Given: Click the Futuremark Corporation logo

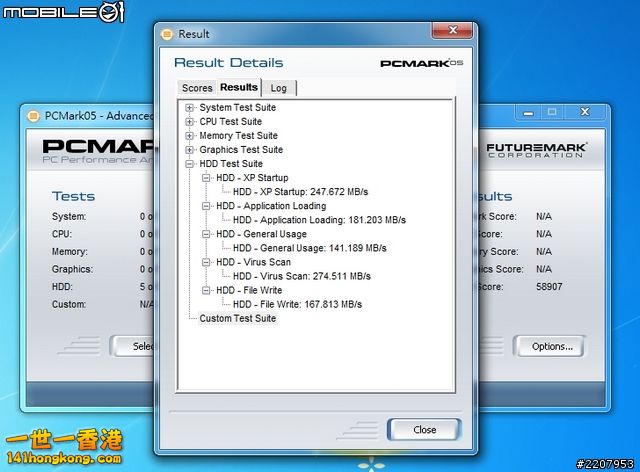Looking at the screenshot, I should point(535,152).
